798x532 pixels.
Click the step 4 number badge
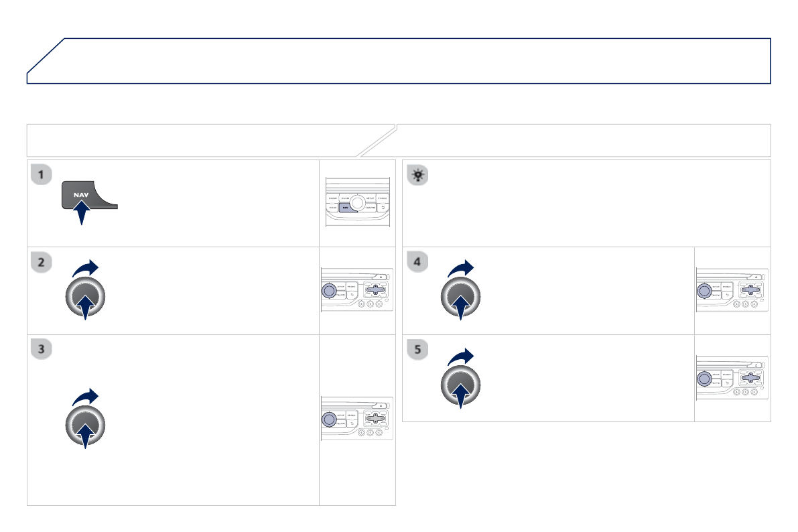[x=417, y=263]
